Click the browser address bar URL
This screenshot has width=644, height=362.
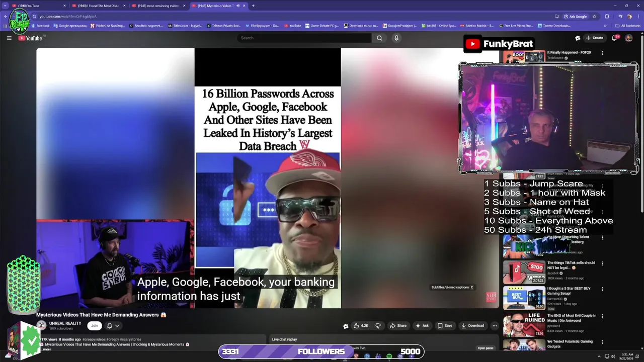point(68,16)
